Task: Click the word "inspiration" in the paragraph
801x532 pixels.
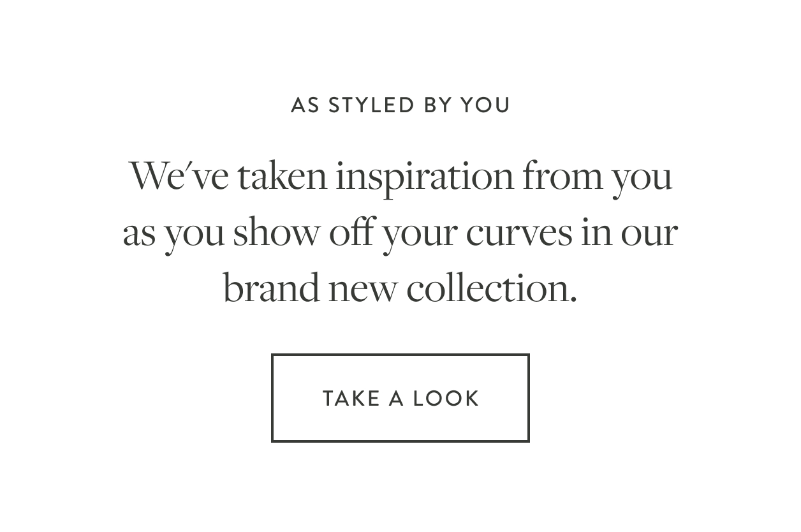Action: click(x=424, y=177)
